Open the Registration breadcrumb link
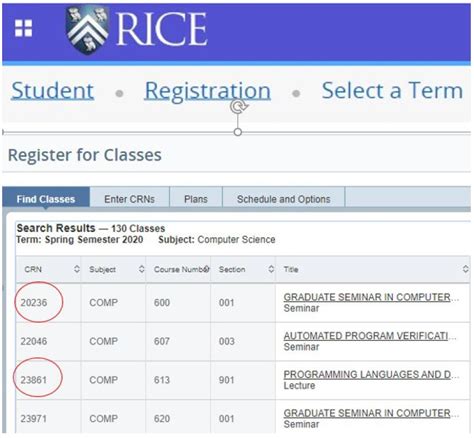The image size is (474, 438). point(208,91)
